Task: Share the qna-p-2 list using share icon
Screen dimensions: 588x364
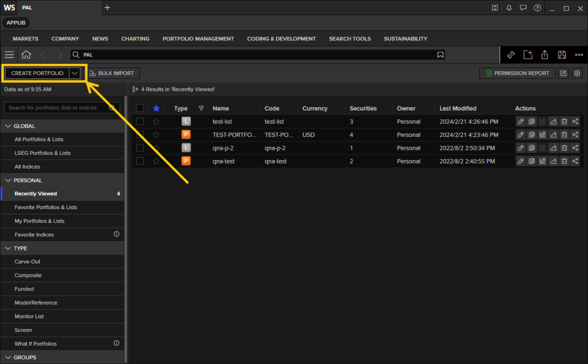Action: [575, 148]
